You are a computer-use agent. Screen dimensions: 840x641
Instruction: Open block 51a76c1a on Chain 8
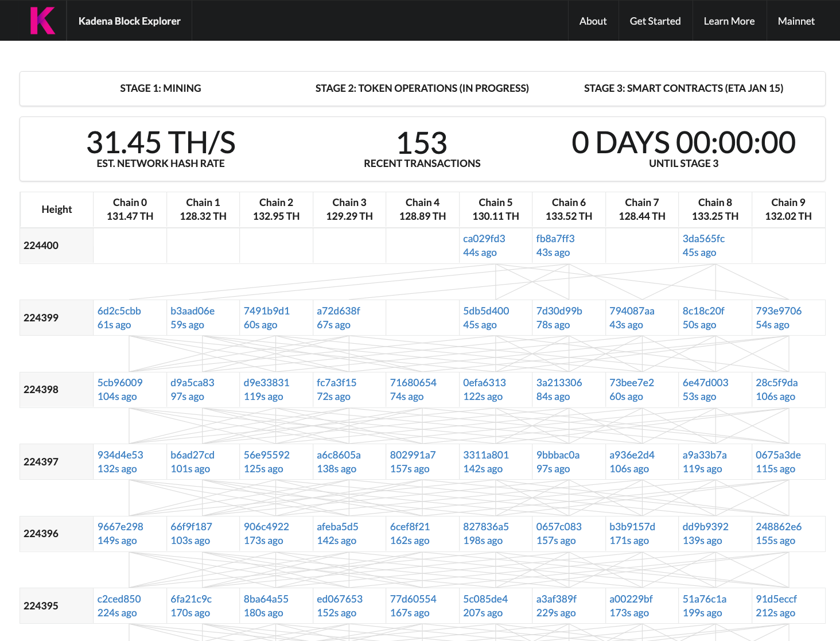[x=705, y=599]
